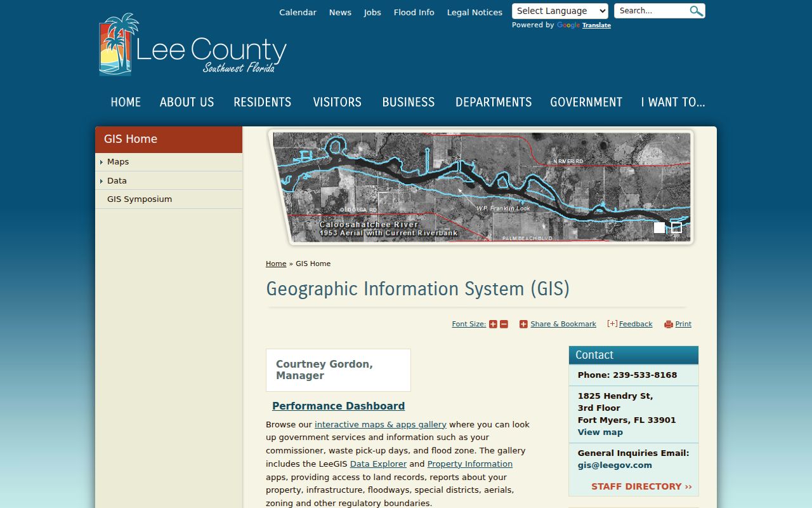Click into the Search text field
The height and width of the screenshot is (508, 812).
click(x=652, y=11)
